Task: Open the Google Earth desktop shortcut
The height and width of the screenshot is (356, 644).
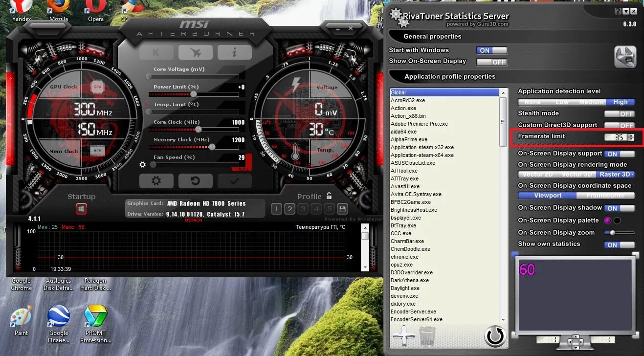Action: point(58,324)
